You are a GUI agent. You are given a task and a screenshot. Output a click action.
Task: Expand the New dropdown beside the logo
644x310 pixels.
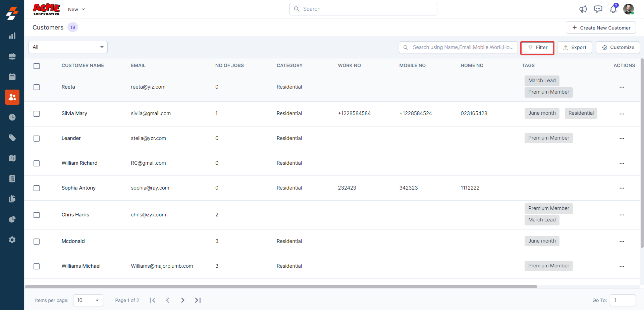[x=76, y=9]
